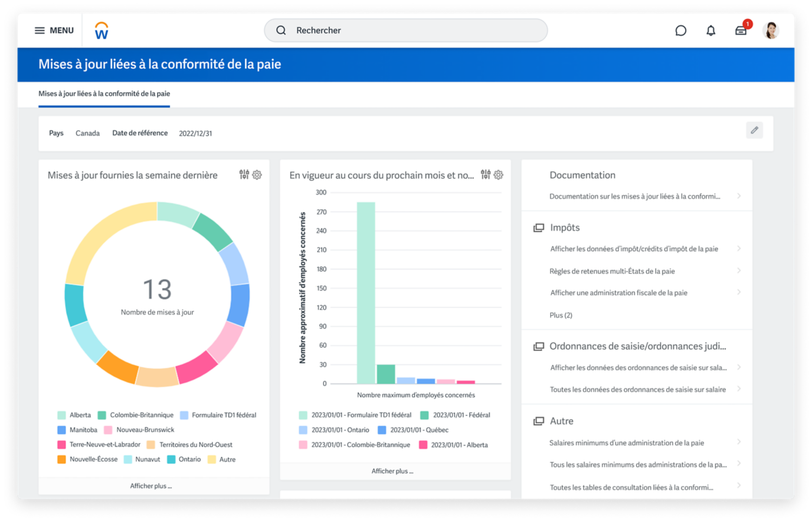The height and width of the screenshot is (521, 812).
Task: Open 'Toutes les données des ordonnances de saisie'
Action: 638,389
